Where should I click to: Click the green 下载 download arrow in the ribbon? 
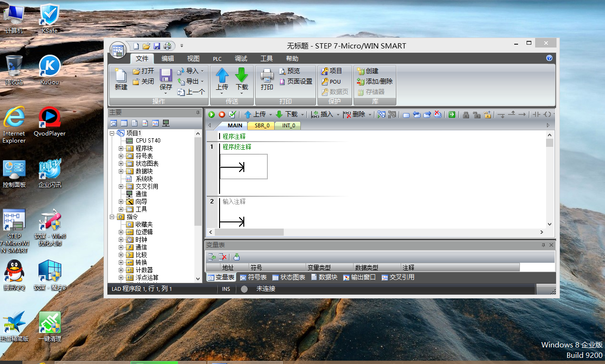point(242,75)
